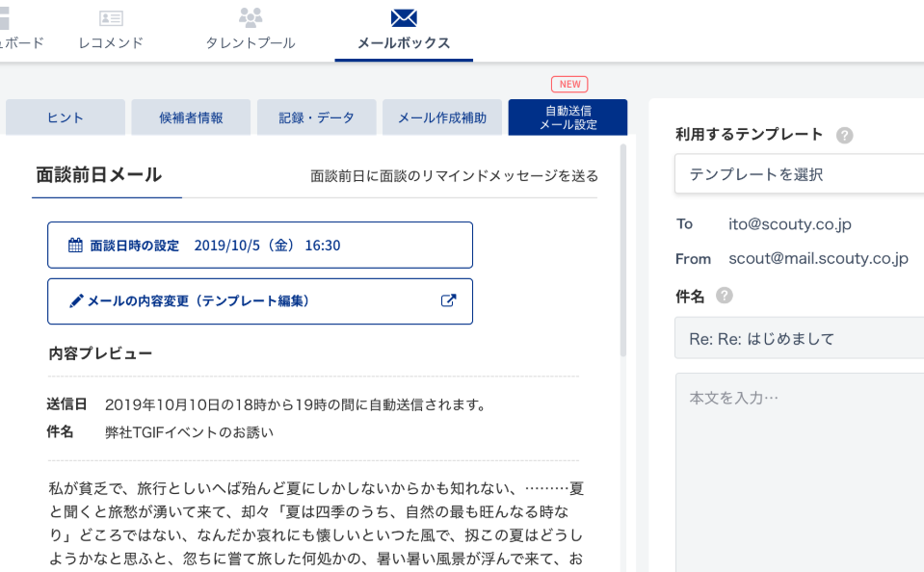The width and height of the screenshot is (924, 572).
Task: Click the pencil icon for メールの内容変更
Action: [x=76, y=301]
